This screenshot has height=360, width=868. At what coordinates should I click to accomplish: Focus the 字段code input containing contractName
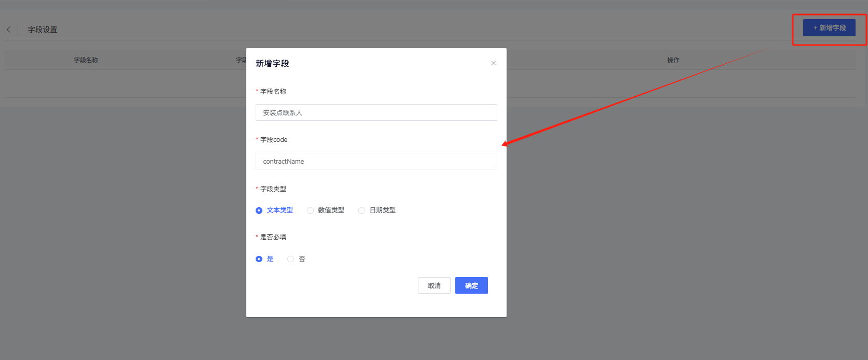[x=376, y=161]
